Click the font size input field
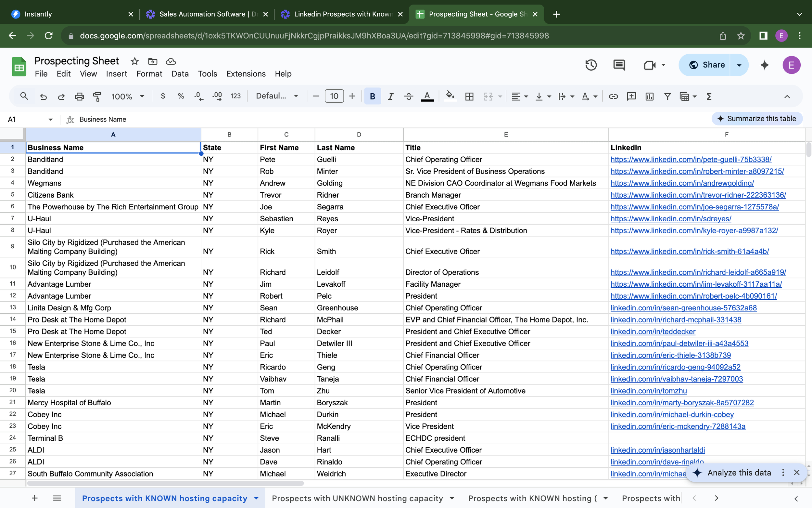812x508 pixels. coord(334,97)
